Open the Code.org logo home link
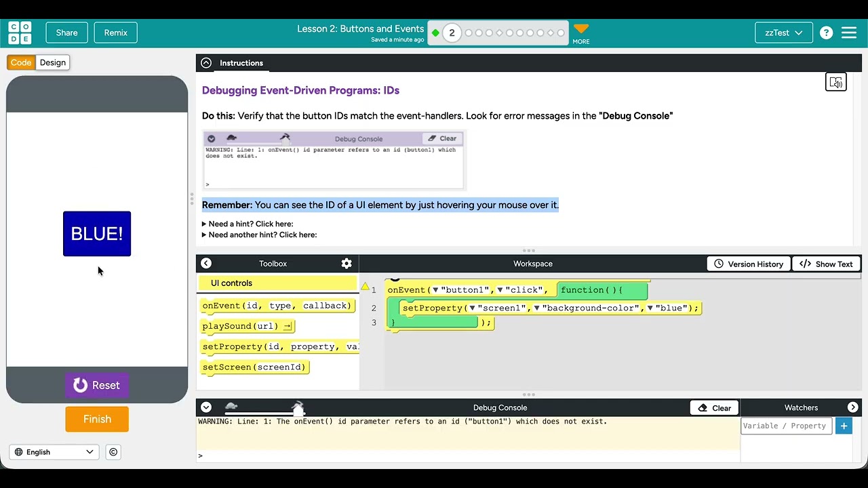Viewport: 868px width, 488px height. click(x=20, y=33)
